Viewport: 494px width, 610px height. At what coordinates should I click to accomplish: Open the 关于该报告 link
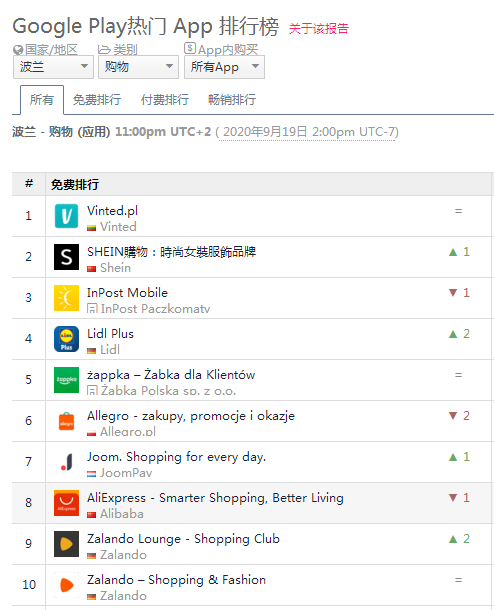point(319,29)
